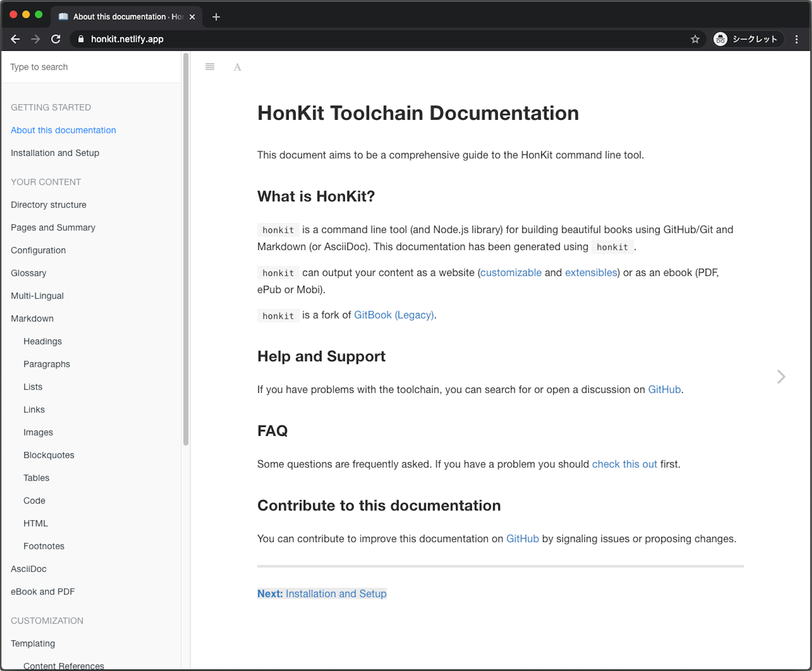
Task: Open GitHub link under Help and Support
Action: [x=665, y=390]
